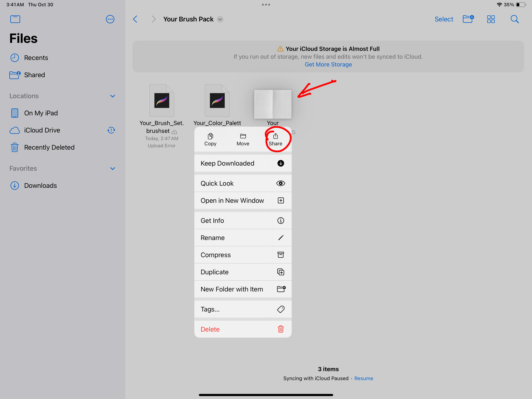Collapse the Favorites section chevron
The image size is (532, 399).
tap(112, 169)
